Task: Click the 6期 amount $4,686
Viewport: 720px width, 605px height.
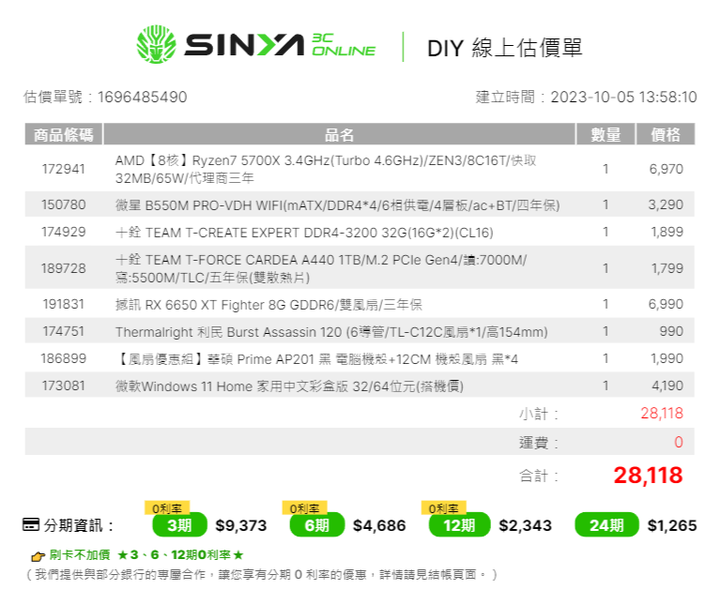Action: point(379,525)
